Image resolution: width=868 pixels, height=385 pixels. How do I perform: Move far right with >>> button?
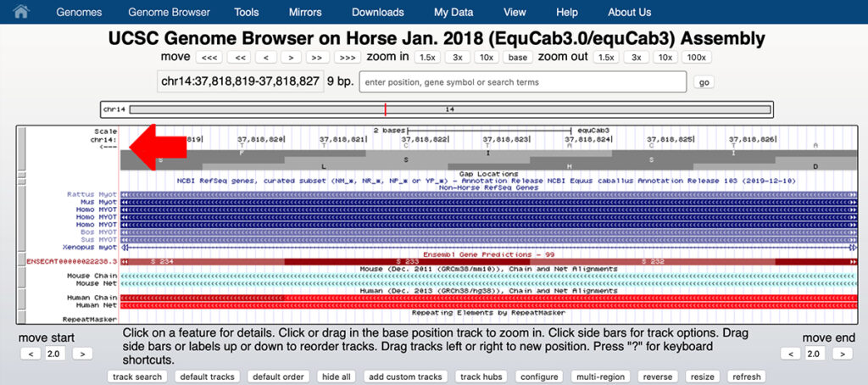point(347,58)
